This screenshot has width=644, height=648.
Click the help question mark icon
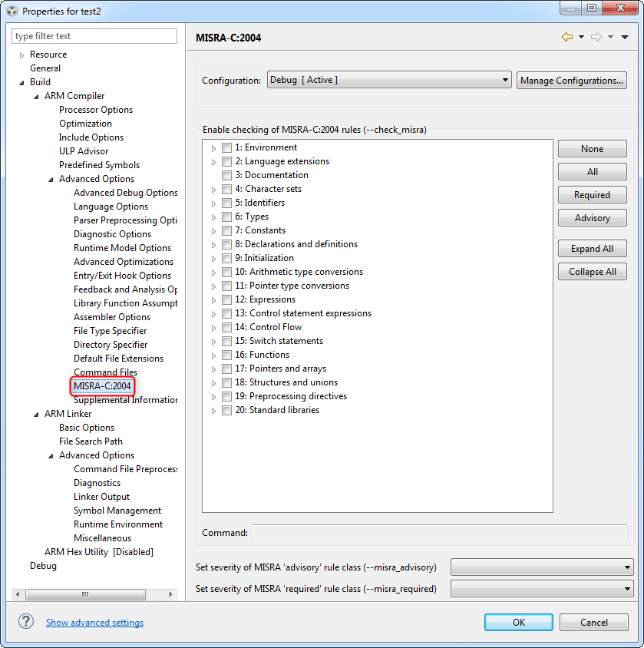[25, 621]
